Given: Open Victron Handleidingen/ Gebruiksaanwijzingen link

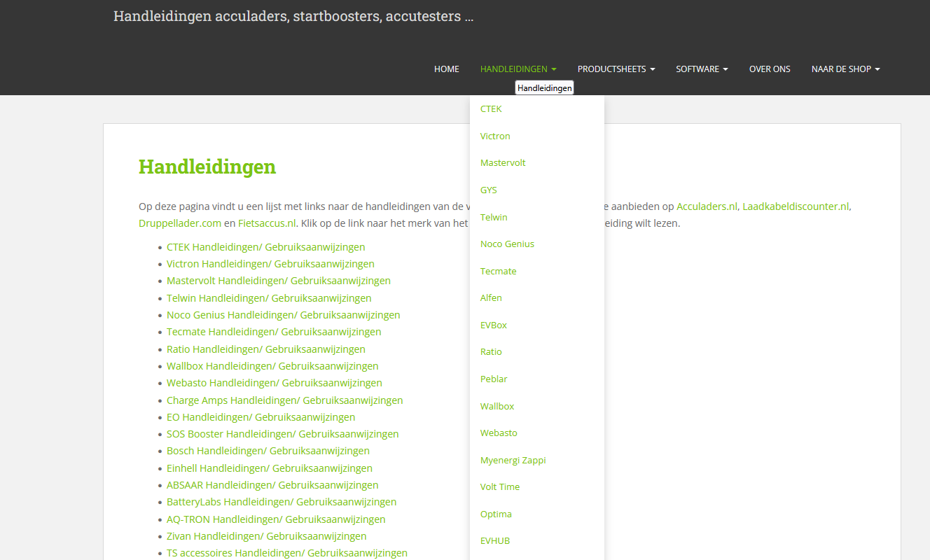Looking at the screenshot, I should pos(270,264).
